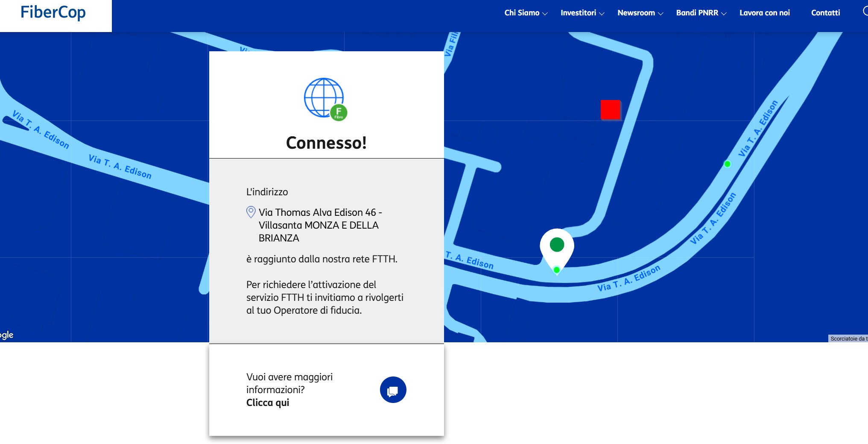This screenshot has height=444, width=868.
Task: Click 'è raggiunto dalla nostra rete FTTH' text
Action: tap(321, 259)
